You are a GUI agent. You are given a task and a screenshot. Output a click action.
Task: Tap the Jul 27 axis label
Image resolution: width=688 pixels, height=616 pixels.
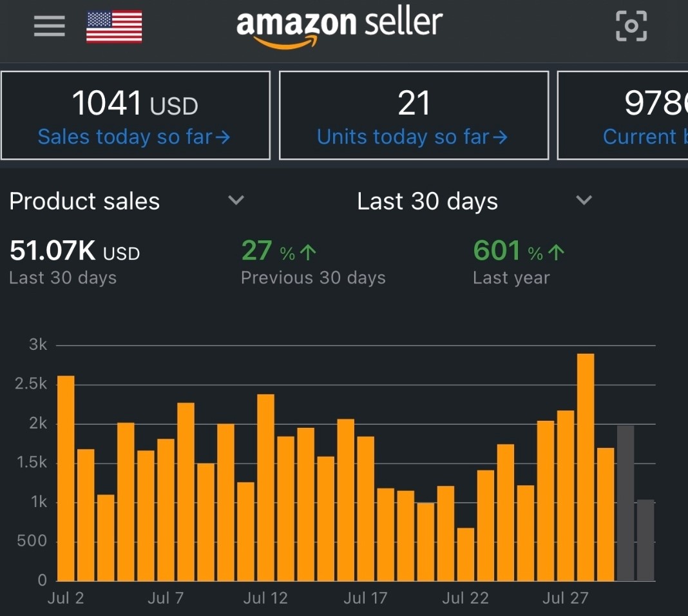coord(565,598)
